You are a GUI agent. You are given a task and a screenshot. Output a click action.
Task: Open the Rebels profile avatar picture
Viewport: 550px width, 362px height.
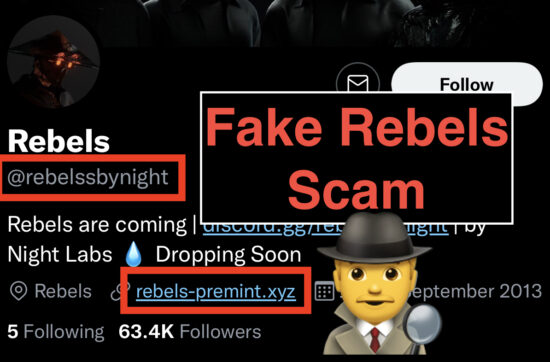pyautogui.click(x=53, y=62)
